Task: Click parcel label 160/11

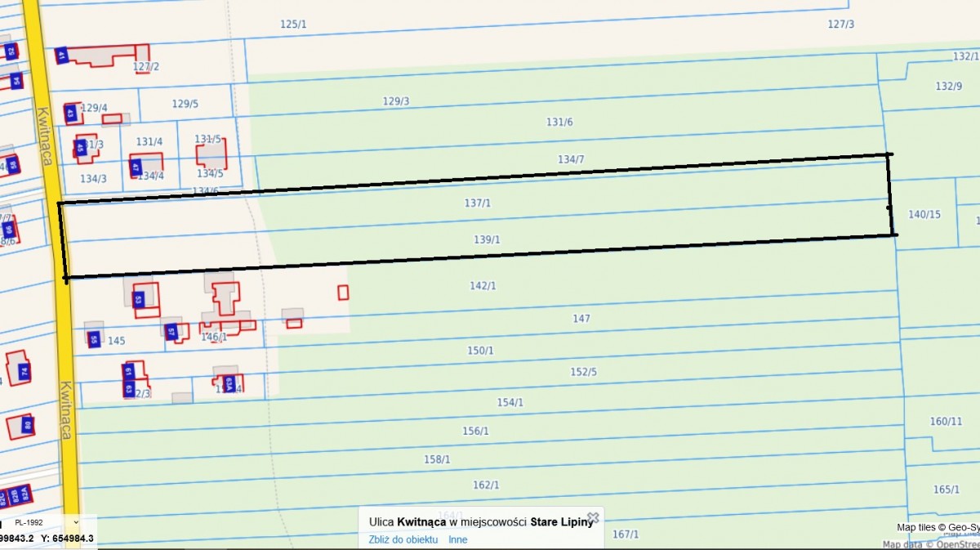Action: 946,422
